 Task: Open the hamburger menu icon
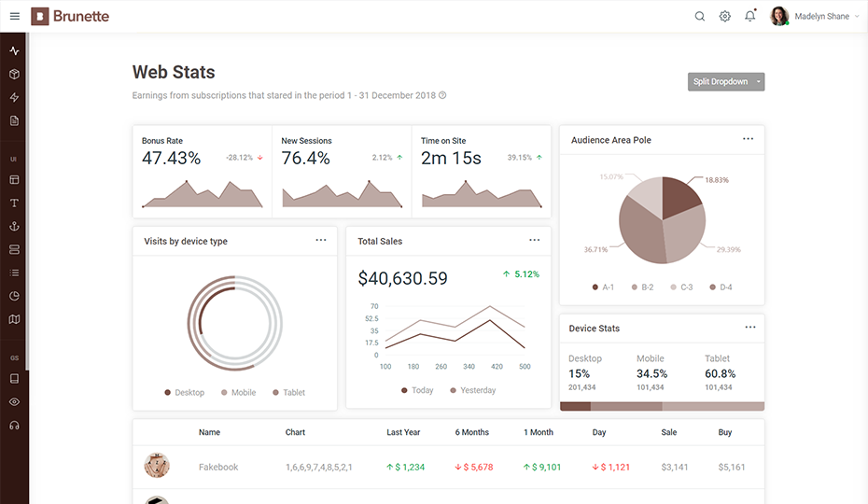15,16
